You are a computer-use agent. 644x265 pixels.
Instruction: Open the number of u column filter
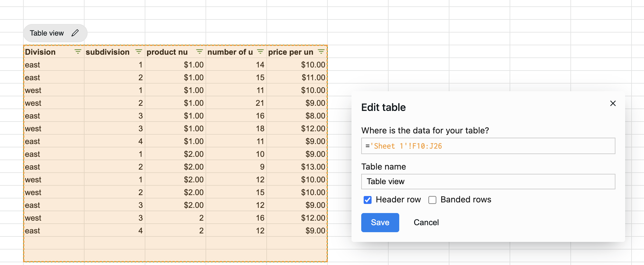[260, 52]
